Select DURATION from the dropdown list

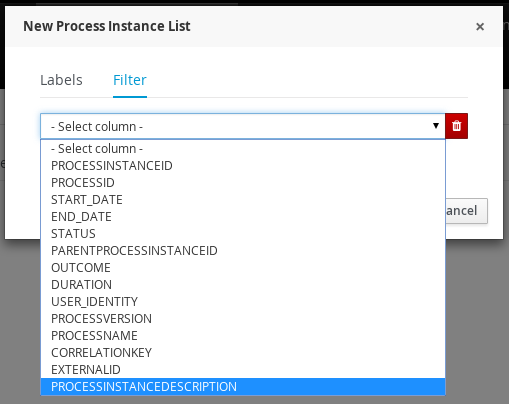(x=243, y=285)
